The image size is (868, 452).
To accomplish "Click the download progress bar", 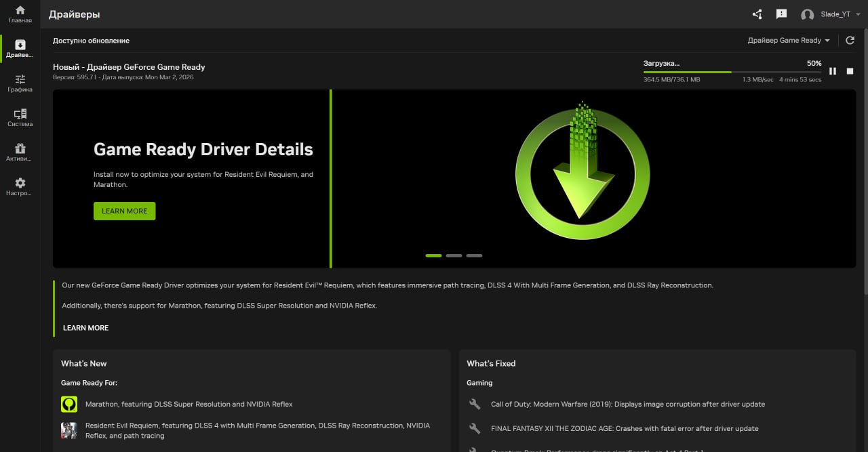I will 732,72.
